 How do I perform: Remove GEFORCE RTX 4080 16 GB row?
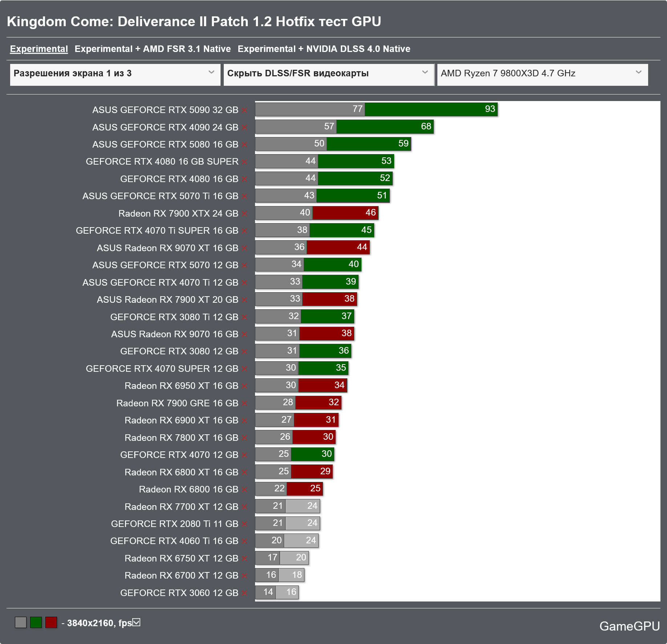244,179
